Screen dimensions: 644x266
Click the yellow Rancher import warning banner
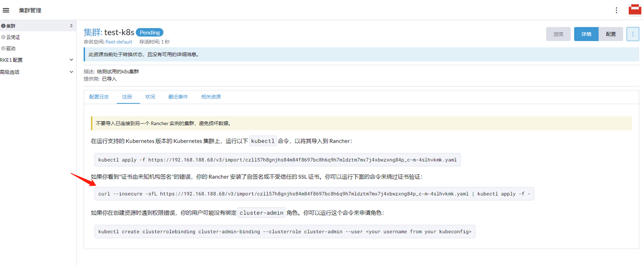pyautogui.click(x=361, y=123)
